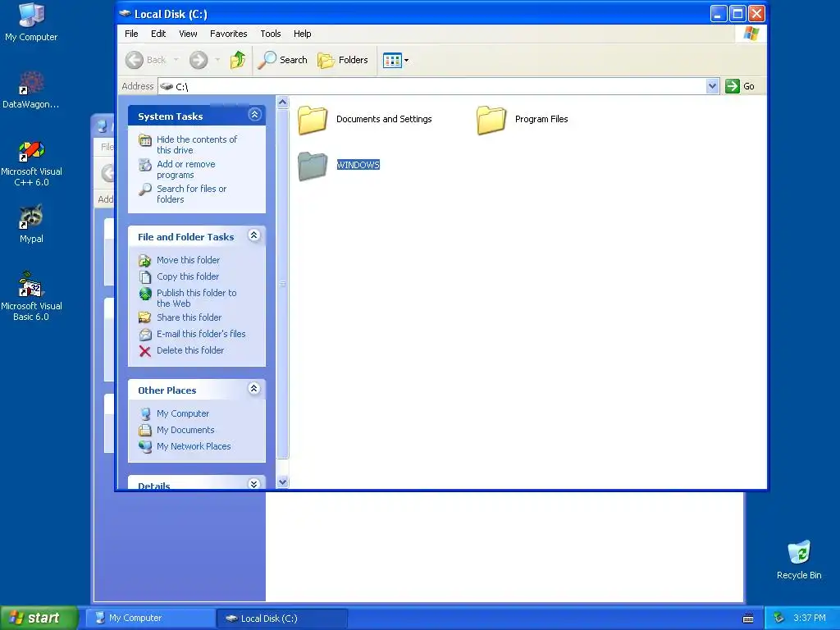Click the WINDOWS folder name label

click(358, 165)
